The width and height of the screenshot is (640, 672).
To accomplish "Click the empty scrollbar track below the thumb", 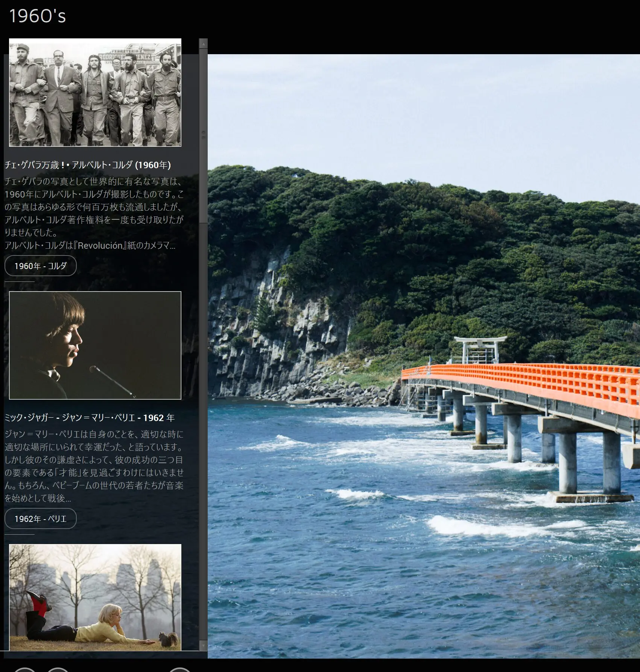I will click(x=203, y=414).
